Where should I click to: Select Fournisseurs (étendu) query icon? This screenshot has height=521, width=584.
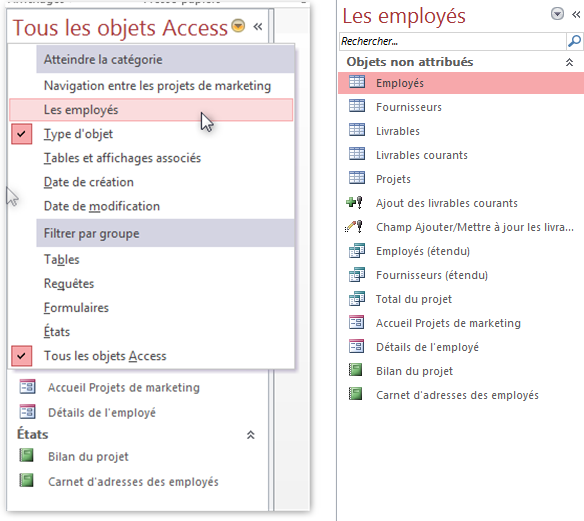pyautogui.click(x=357, y=275)
